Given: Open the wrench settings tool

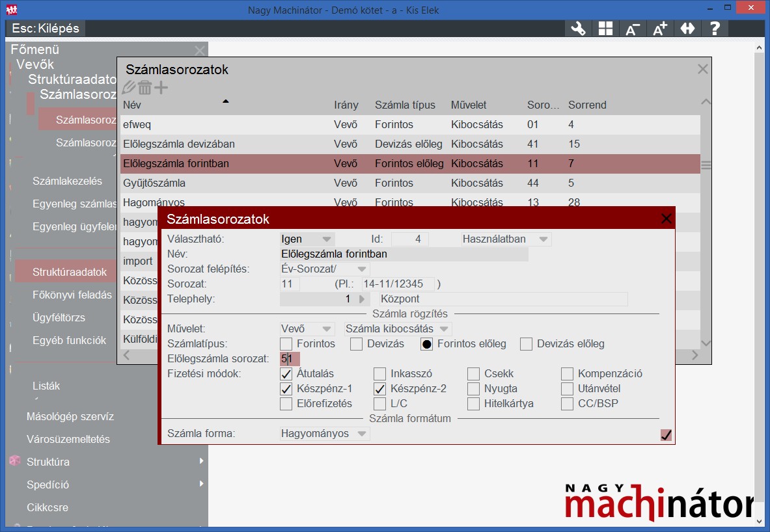Looking at the screenshot, I should pos(578,29).
